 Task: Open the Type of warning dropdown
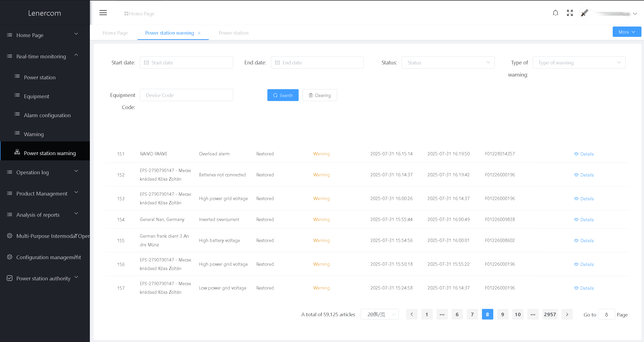[579, 63]
